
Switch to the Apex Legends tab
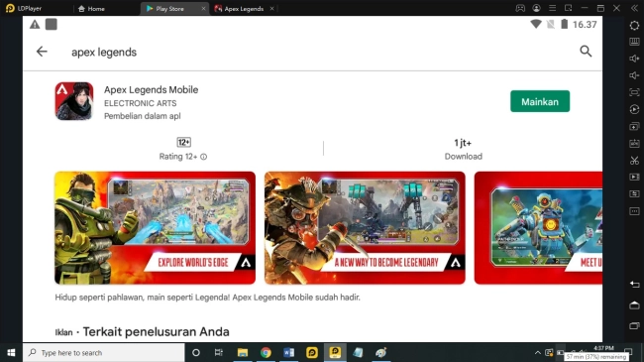tap(239, 8)
